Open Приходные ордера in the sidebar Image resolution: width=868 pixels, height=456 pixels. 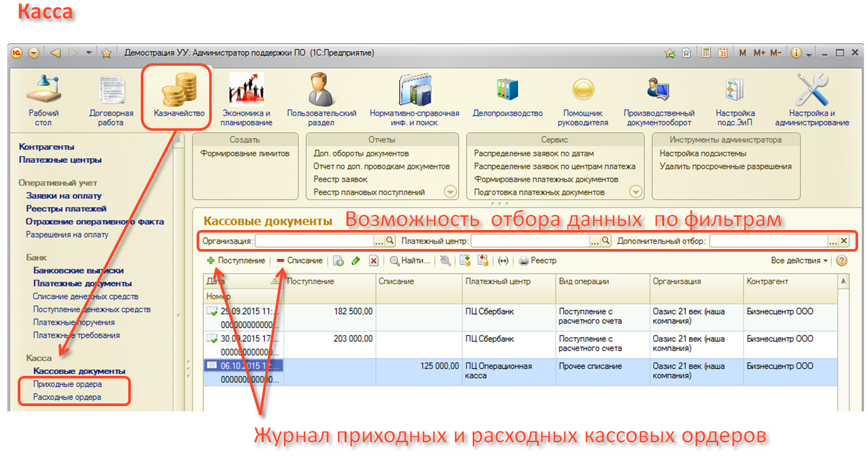[67, 384]
